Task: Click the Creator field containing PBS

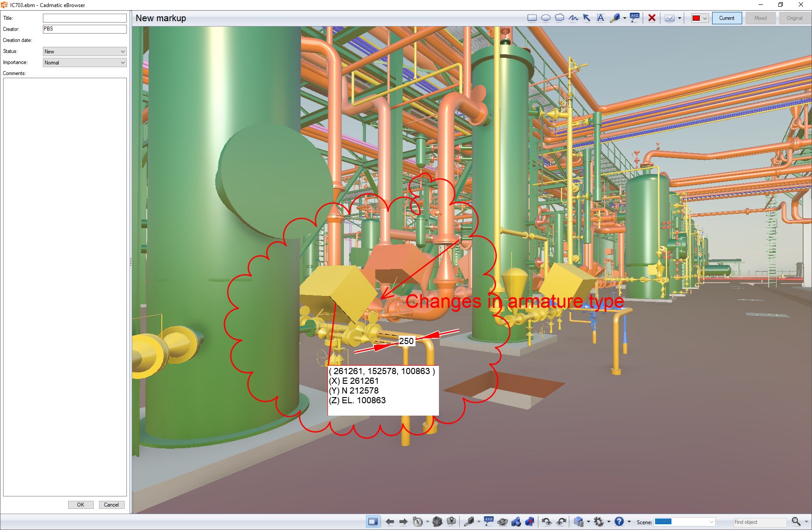Action: coord(84,29)
